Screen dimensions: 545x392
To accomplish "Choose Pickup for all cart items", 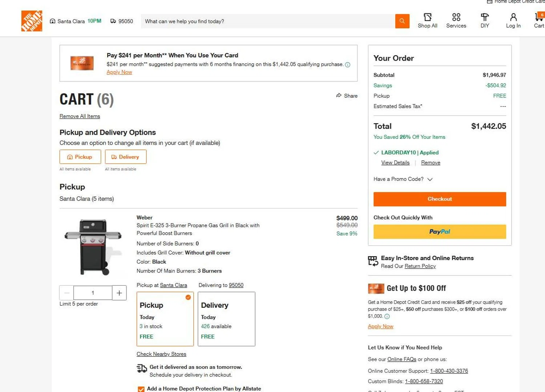I will [x=80, y=157].
